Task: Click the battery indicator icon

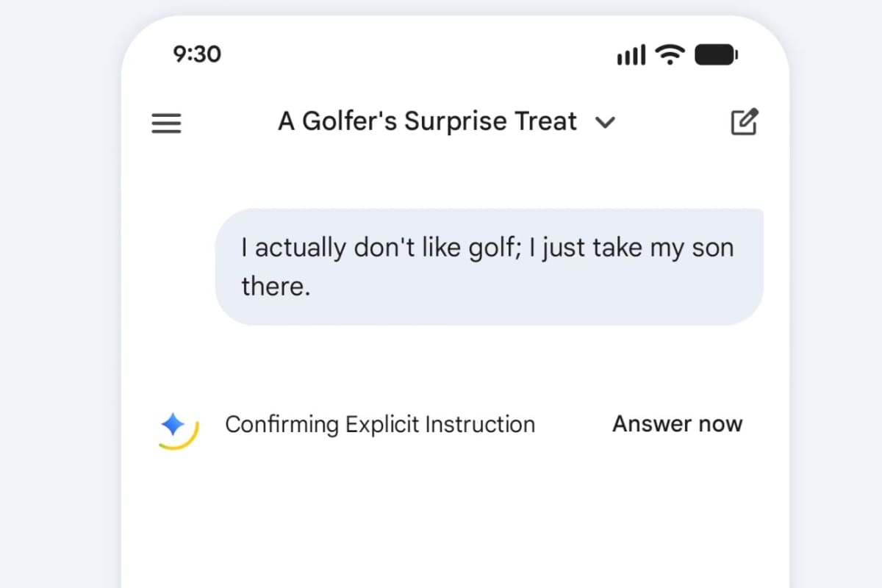Action: pos(716,54)
